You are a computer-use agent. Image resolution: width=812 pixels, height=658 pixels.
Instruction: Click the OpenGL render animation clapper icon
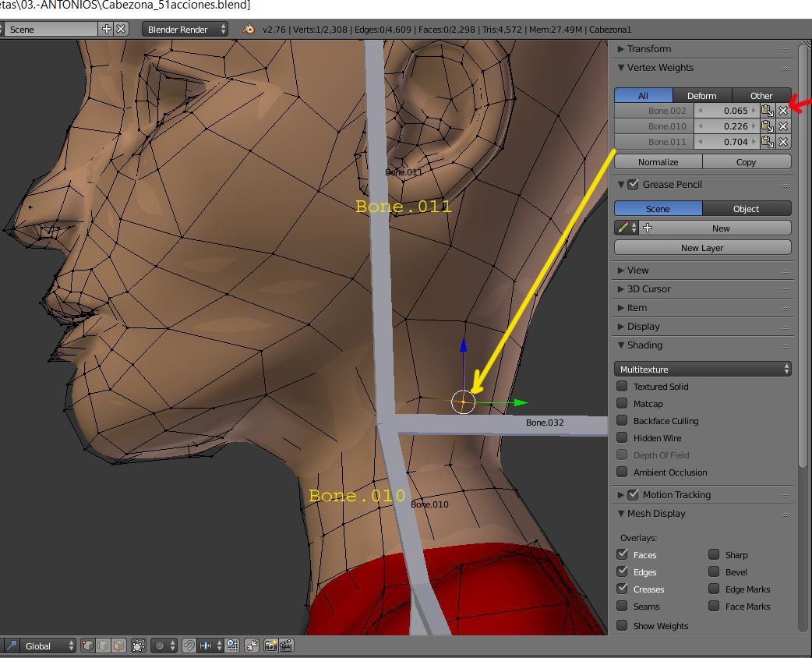285,646
